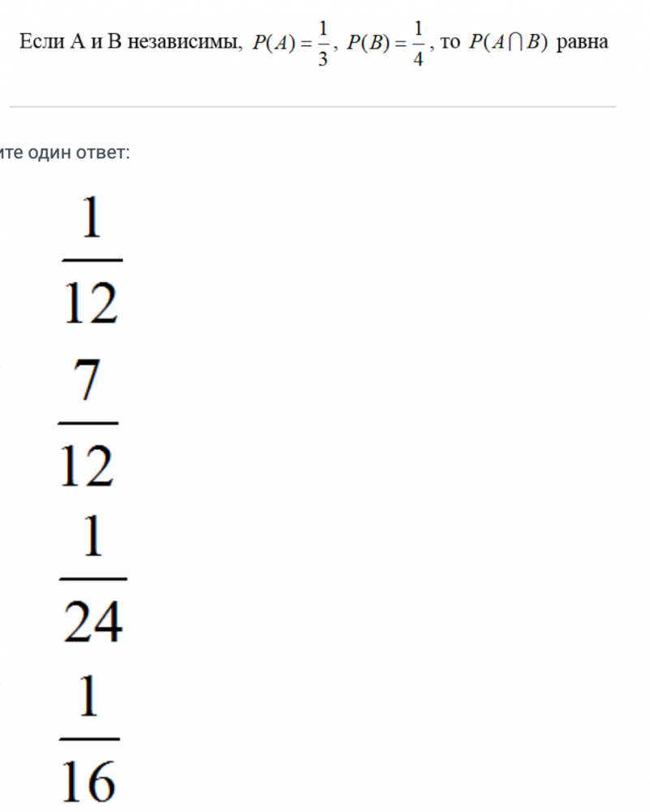
Task: Select the answer option 1/12
Action: (92, 261)
